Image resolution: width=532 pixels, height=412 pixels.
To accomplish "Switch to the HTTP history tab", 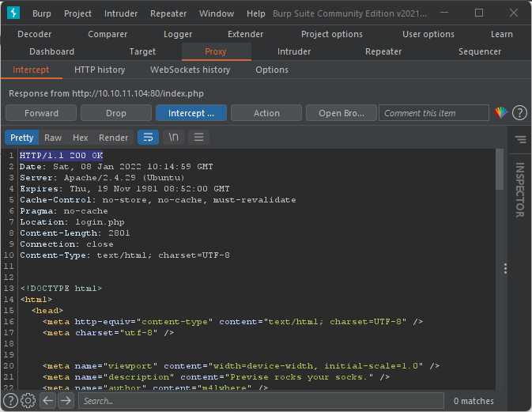I will point(100,70).
